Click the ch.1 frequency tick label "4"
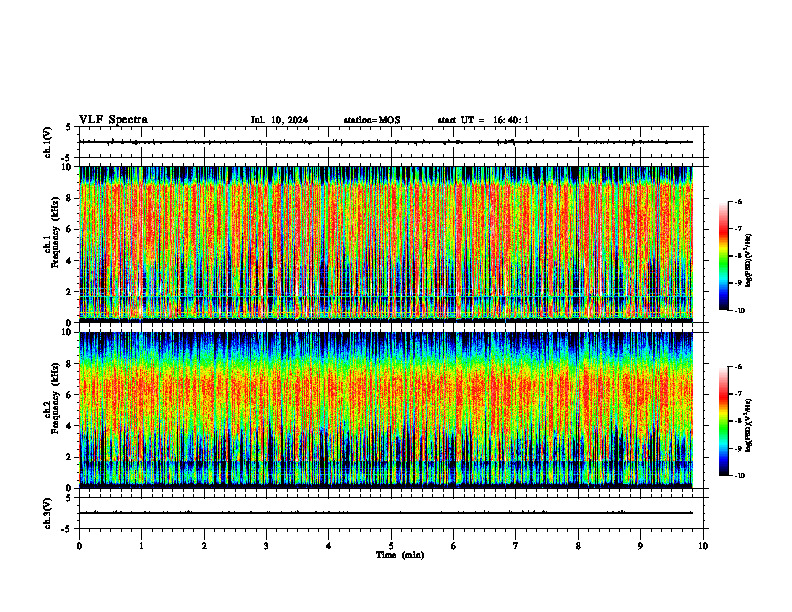Image resolution: width=792 pixels, height=612 pixels. (x=70, y=261)
